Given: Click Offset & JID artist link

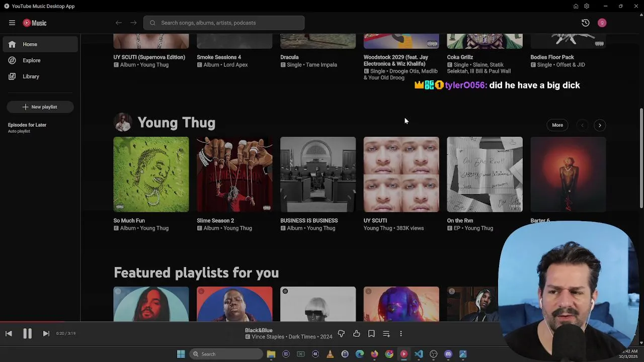Looking at the screenshot, I should tap(569, 65).
